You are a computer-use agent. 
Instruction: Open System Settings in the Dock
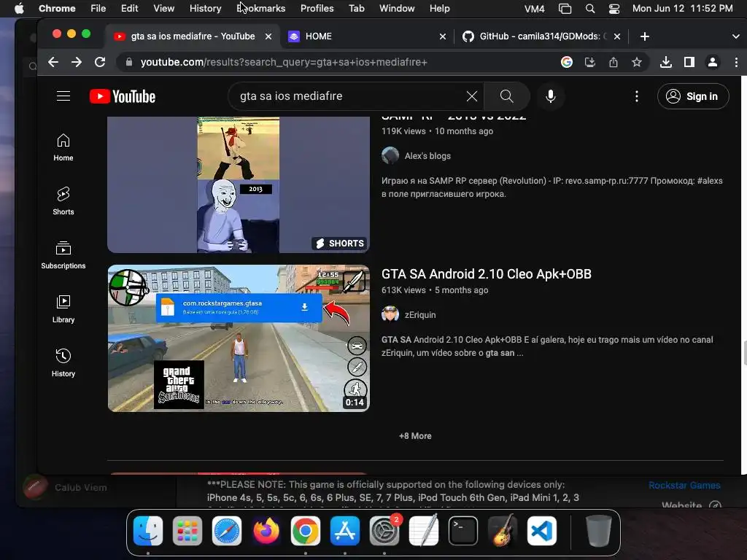(384, 531)
